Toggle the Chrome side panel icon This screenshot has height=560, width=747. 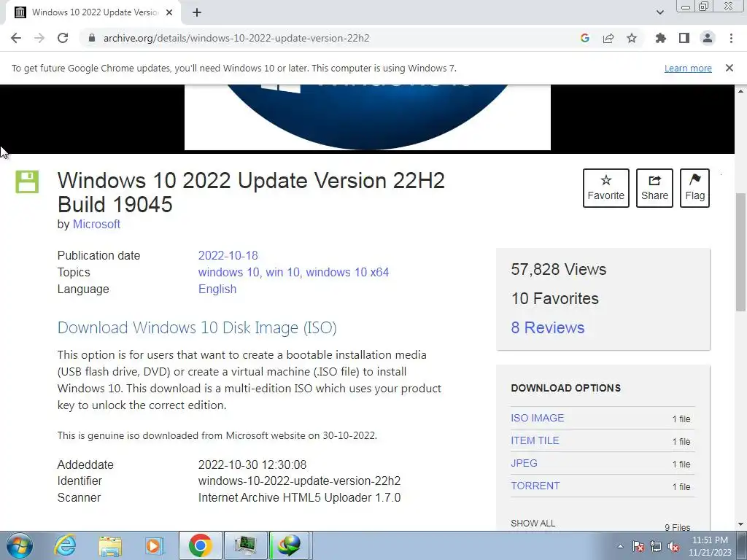684,38
